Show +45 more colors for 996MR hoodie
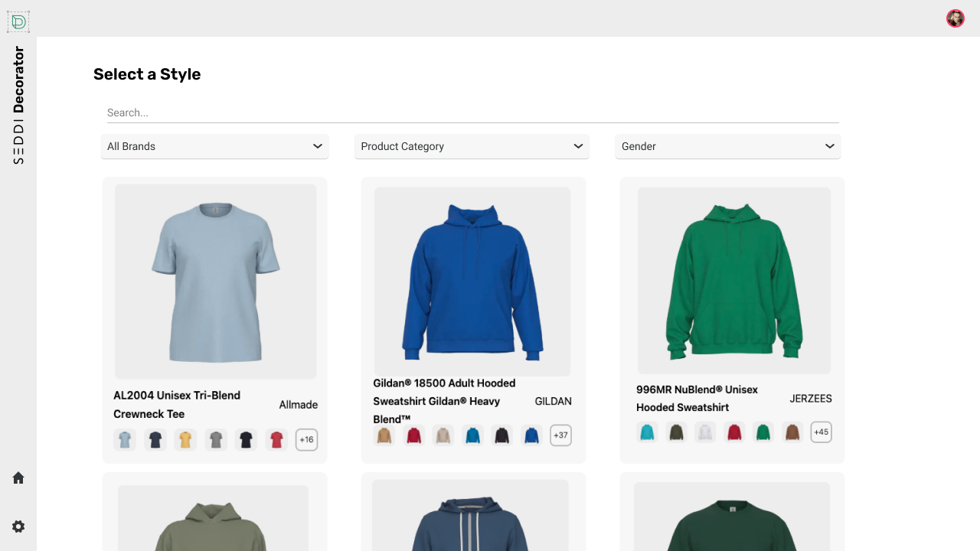Image resolution: width=980 pixels, height=551 pixels. [822, 432]
